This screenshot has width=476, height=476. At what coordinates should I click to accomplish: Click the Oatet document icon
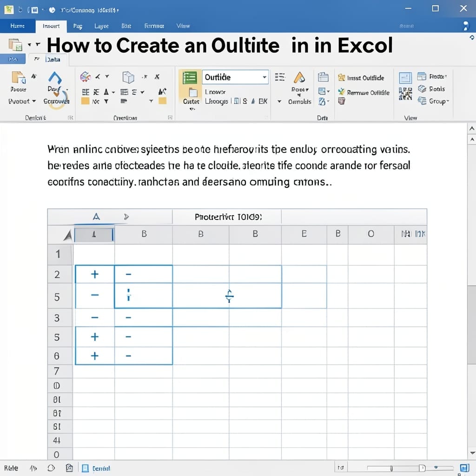tap(193, 92)
